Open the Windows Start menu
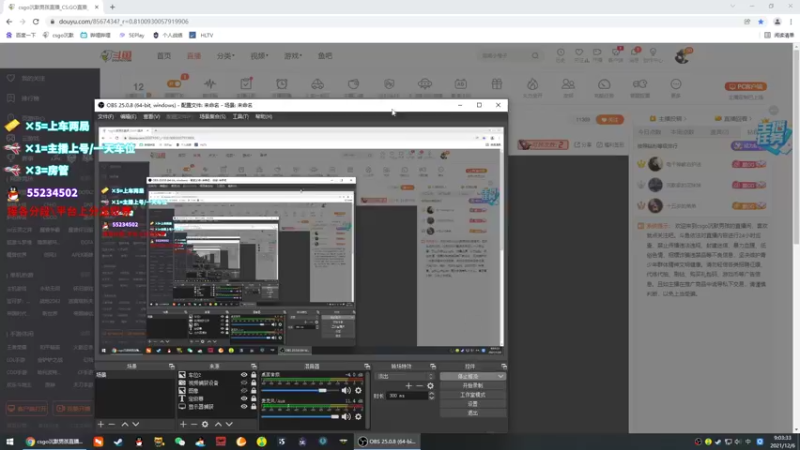The height and width of the screenshot is (450, 800). [x=10, y=442]
